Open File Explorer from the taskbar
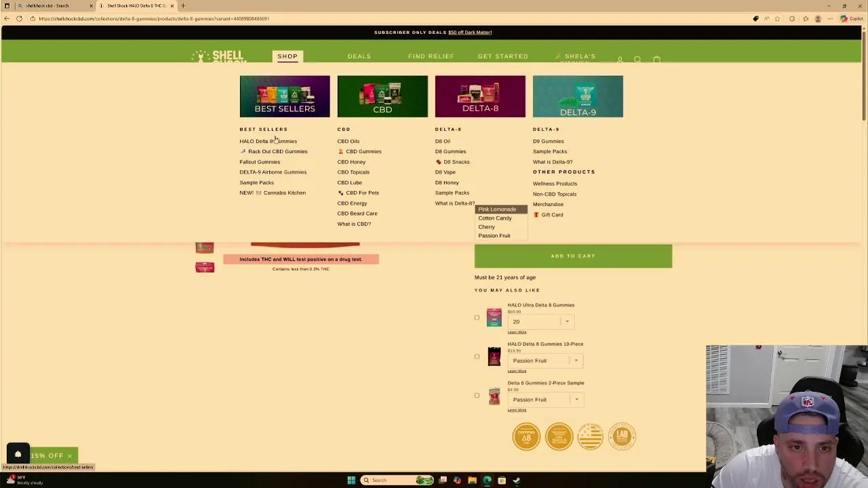This screenshot has height=488, width=868. tap(472, 481)
